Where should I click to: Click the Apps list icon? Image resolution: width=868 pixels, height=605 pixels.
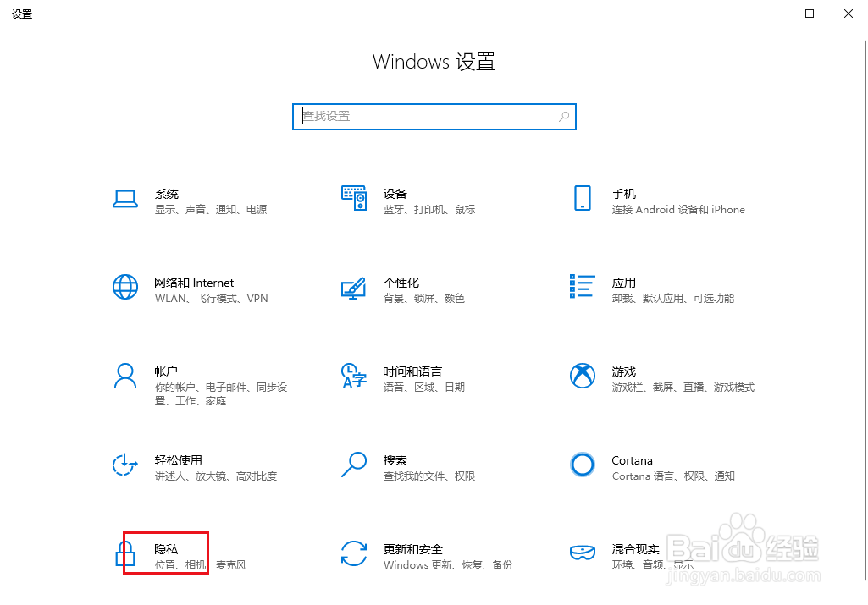coord(583,286)
